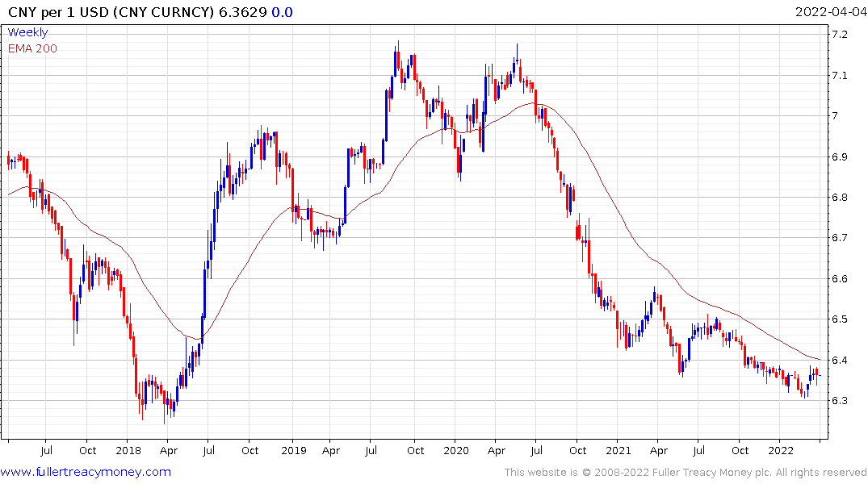Click the 6.3629 last price value
Image resolution: width=868 pixels, height=484 pixels.
click(243, 12)
